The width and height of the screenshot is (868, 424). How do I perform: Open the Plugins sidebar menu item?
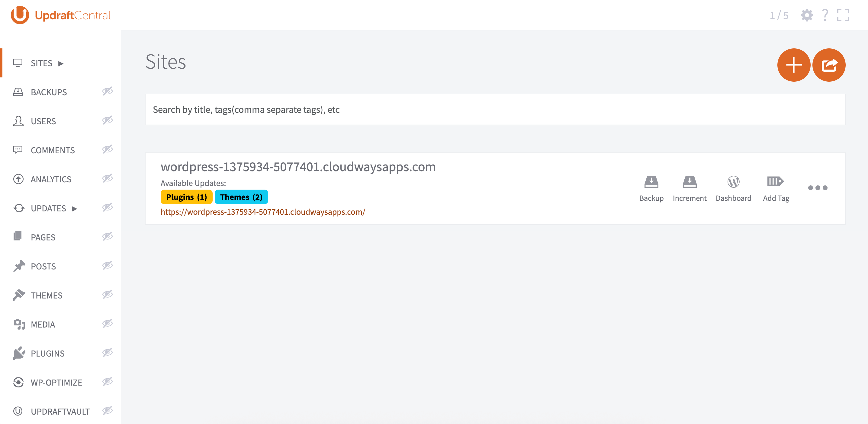(x=47, y=353)
